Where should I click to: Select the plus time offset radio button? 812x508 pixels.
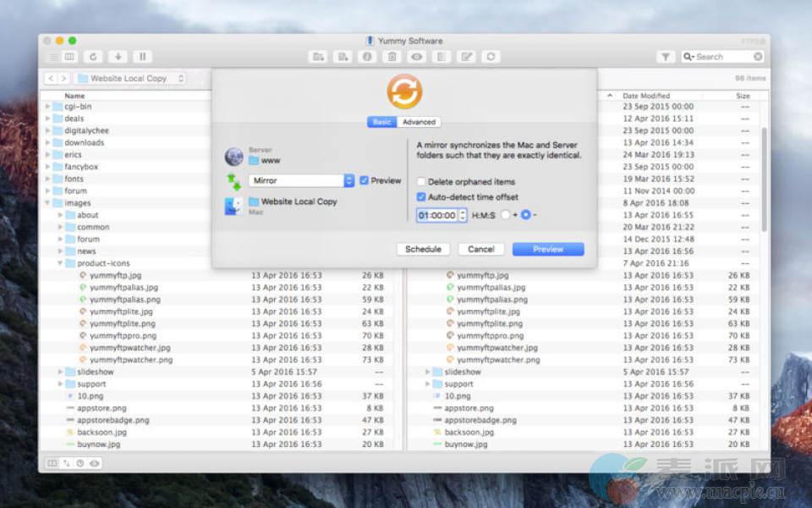(x=506, y=215)
